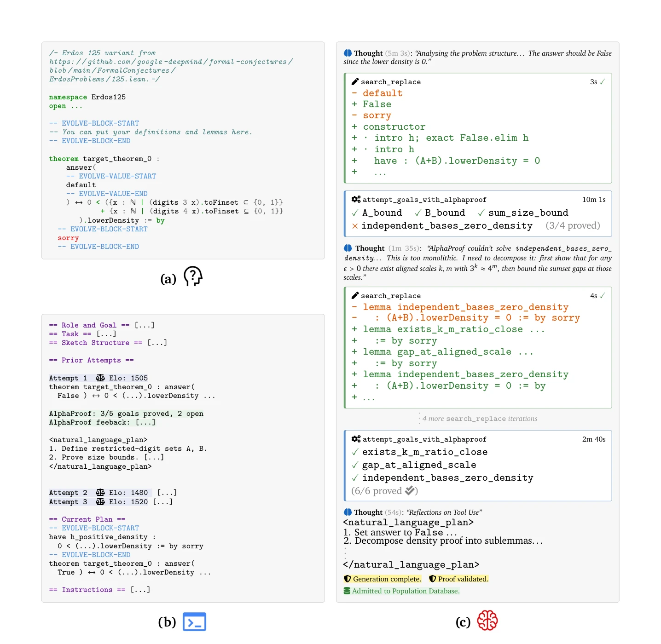Screen dimensions: 661x644
Task: Click the opening natural_language_plan tag in panel (c)
Action: pos(408,522)
